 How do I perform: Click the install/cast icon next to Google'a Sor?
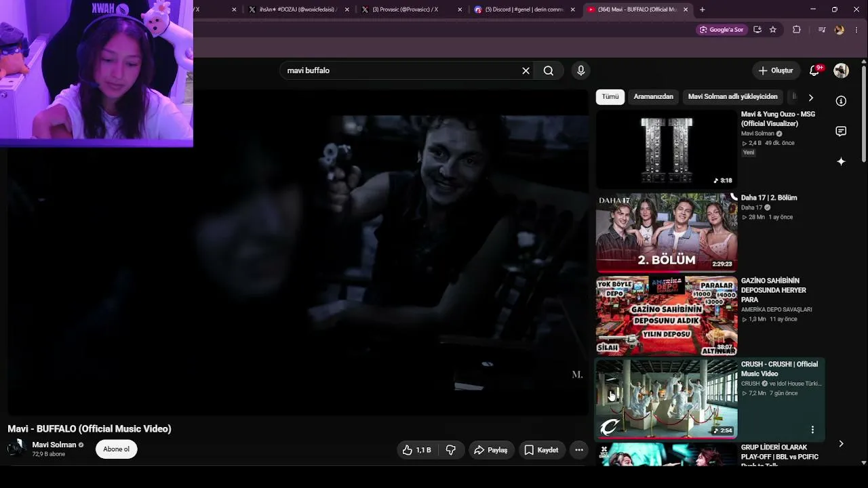[x=757, y=30]
